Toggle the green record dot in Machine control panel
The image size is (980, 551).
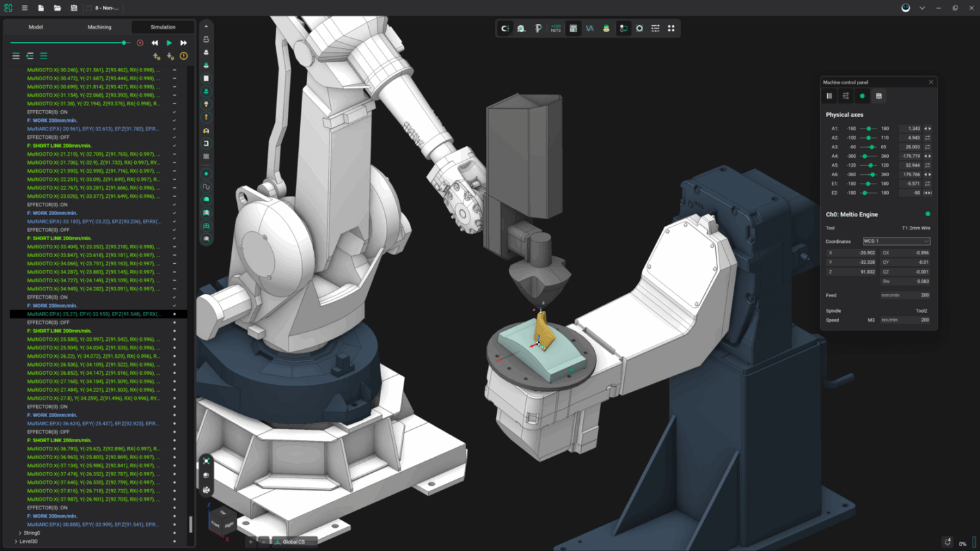click(862, 96)
